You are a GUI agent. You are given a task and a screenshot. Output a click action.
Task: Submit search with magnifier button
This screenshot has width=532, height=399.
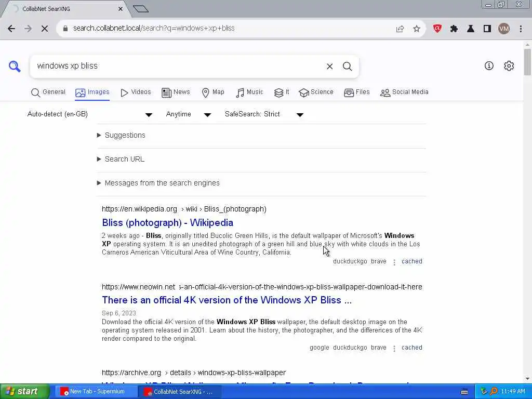pos(347,66)
